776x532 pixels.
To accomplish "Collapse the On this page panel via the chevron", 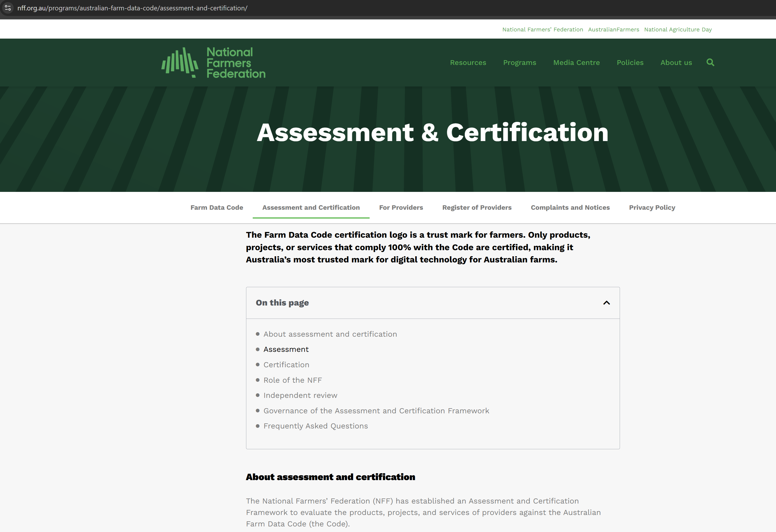I will (x=606, y=303).
